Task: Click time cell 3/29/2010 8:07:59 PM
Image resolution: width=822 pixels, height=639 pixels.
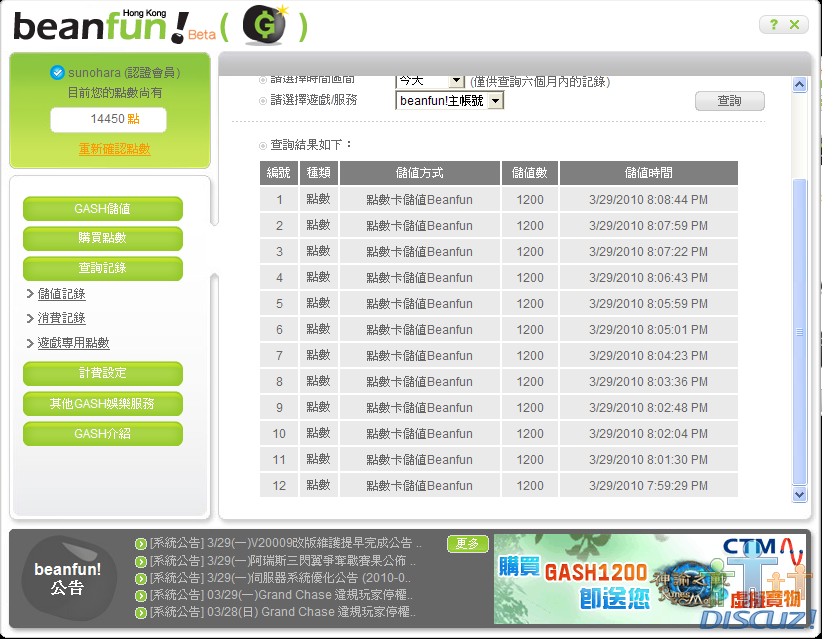Action: [648, 226]
